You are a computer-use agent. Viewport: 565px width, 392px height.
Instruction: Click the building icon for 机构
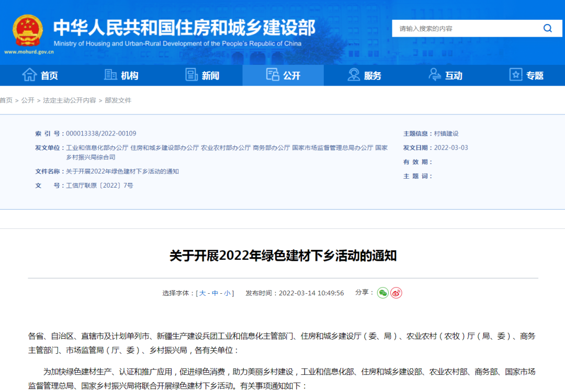pos(110,75)
